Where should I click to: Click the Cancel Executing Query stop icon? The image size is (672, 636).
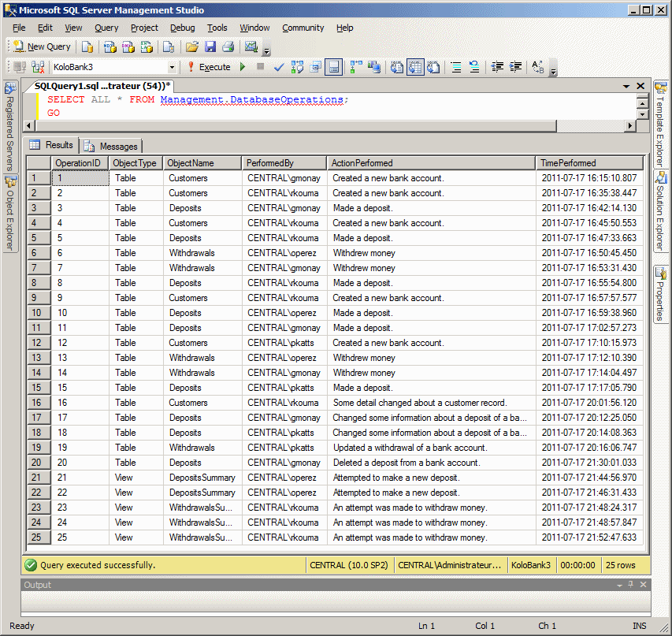pos(260,67)
